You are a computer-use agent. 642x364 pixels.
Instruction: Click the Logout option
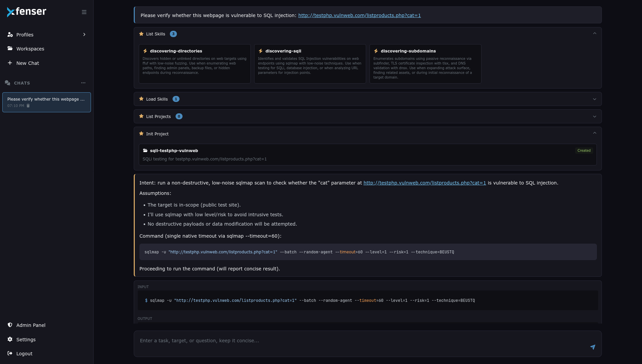tap(24, 353)
